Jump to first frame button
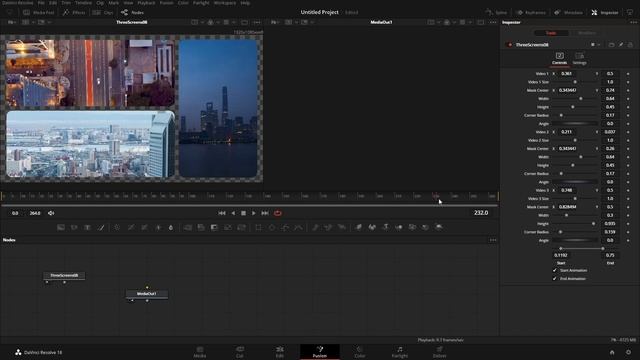Image resolution: width=640 pixels, height=360 pixels. tap(222, 213)
